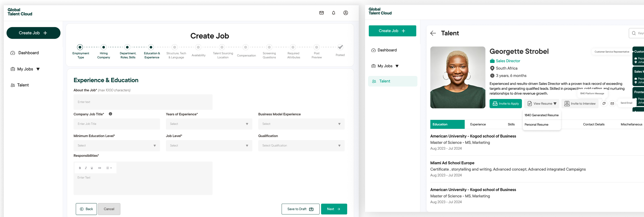Select Personal Resume from resume menu
644x217 pixels.
(536, 125)
